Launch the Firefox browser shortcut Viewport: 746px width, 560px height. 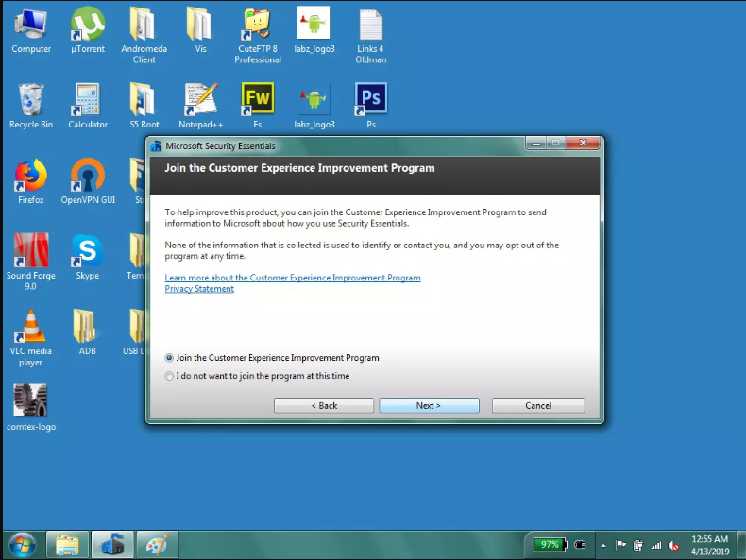coord(31,181)
